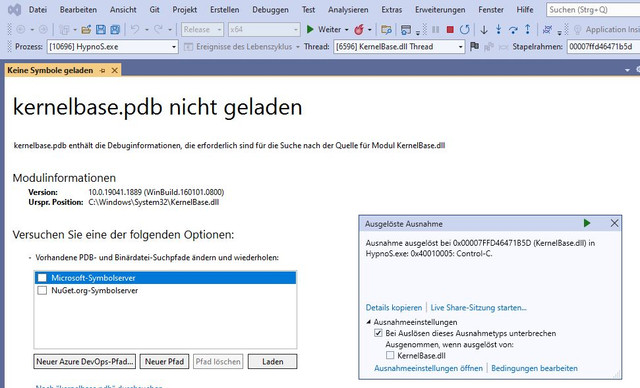
Task: Close the Keine Symbole geladen tab
Action: [x=115, y=71]
